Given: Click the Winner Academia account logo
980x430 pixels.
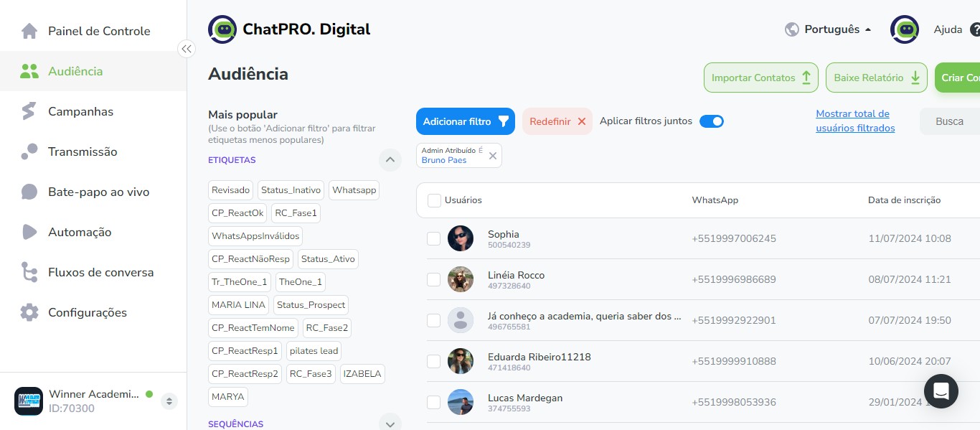Looking at the screenshot, I should tap(29, 401).
